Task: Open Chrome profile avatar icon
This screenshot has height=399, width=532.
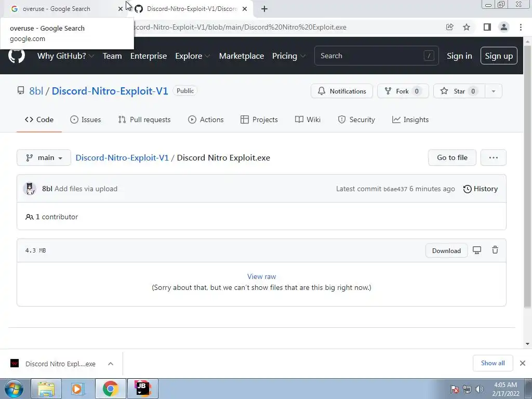Action: click(504, 27)
